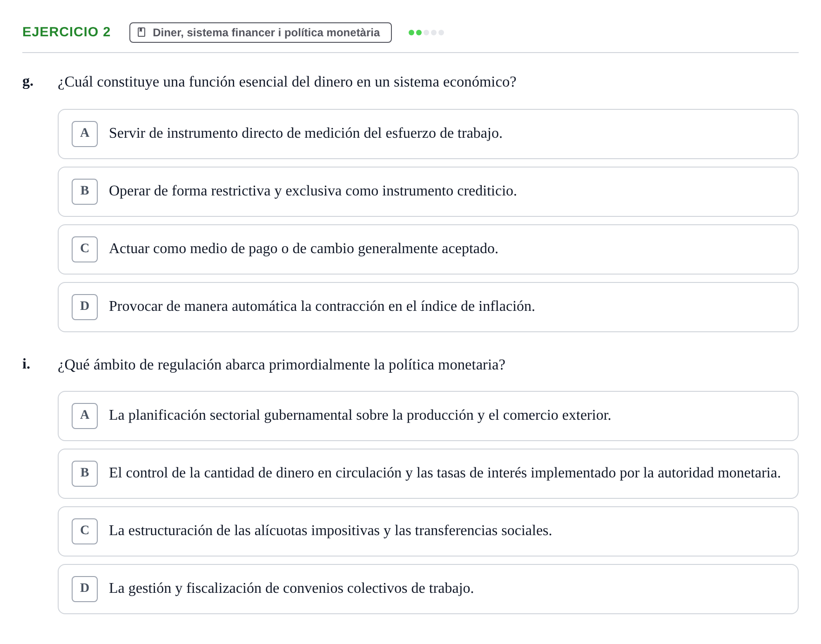Choose answer 'La planificación sectorial gubernamental'
Screen dimensions: 821x644
coord(428,416)
